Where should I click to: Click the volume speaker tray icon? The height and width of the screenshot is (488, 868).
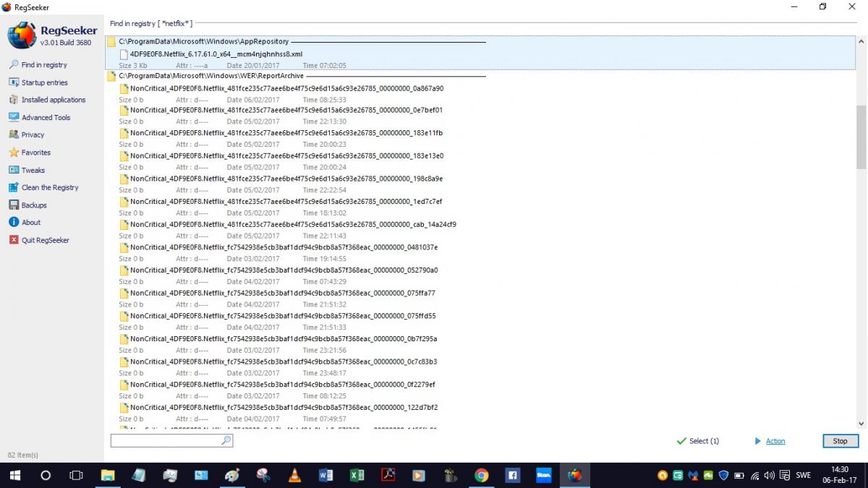769,475
